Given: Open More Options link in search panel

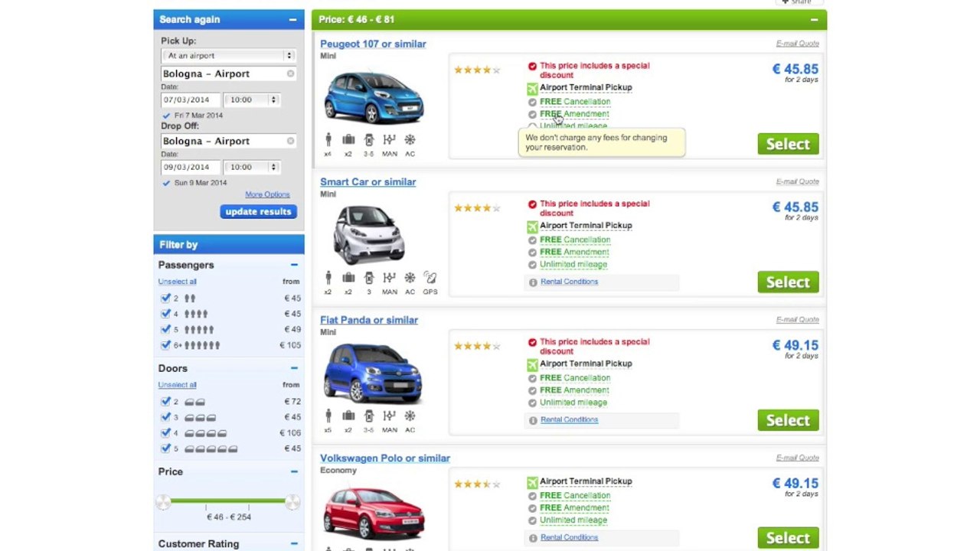Looking at the screenshot, I should click(267, 195).
